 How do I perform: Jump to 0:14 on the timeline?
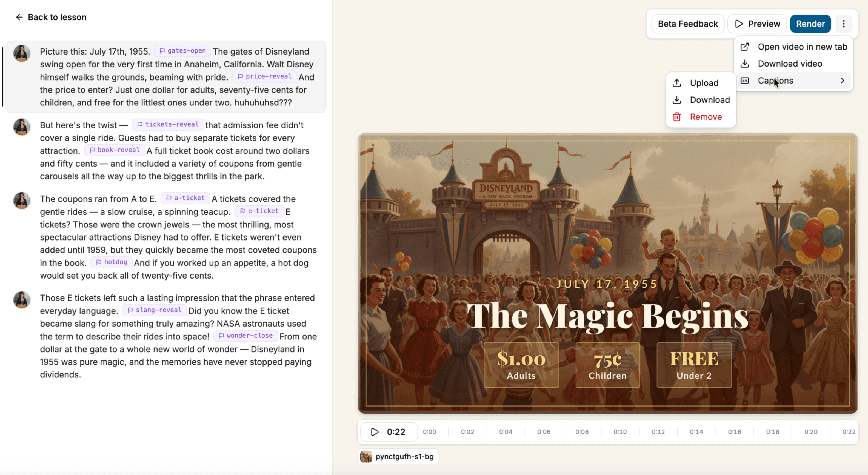696,431
